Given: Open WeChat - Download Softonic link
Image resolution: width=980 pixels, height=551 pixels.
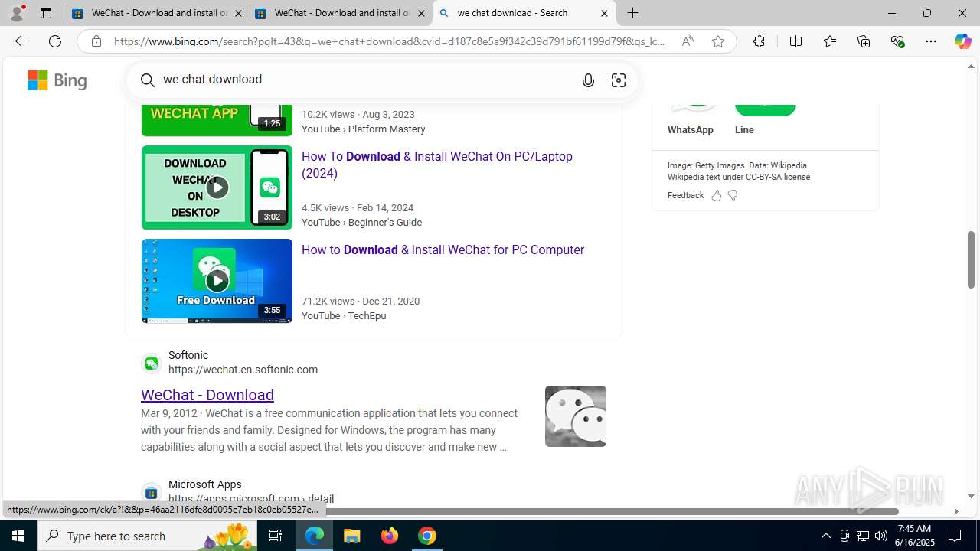Looking at the screenshot, I should click(207, 395).
